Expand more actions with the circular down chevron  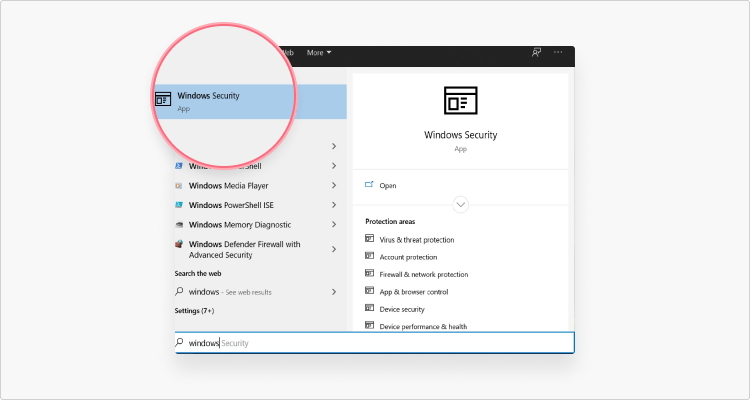[x=461, y=205]
